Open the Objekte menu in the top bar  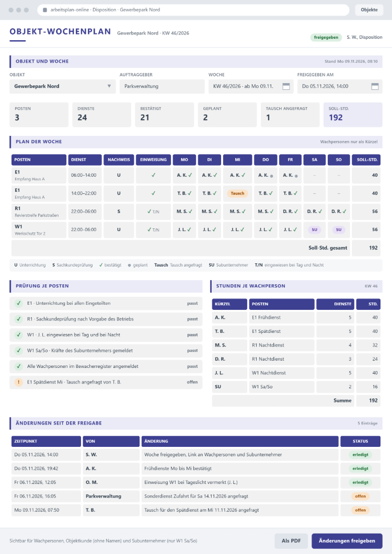coord(369,10)
